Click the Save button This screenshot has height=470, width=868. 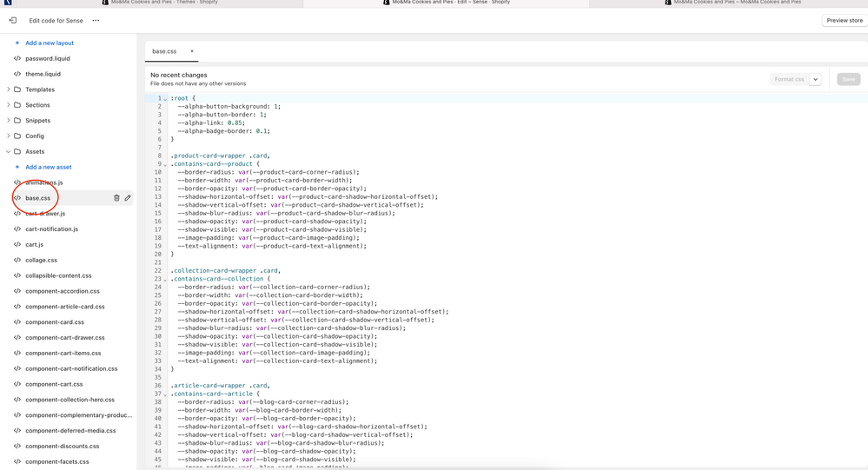(848, 79)
